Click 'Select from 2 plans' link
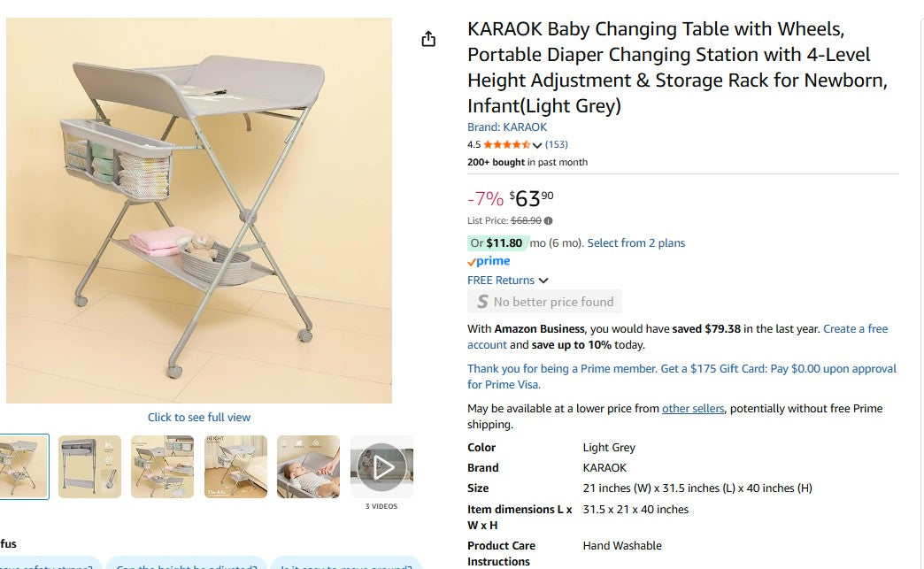This screenshot has height=569, width=924. tap(635, 243)
